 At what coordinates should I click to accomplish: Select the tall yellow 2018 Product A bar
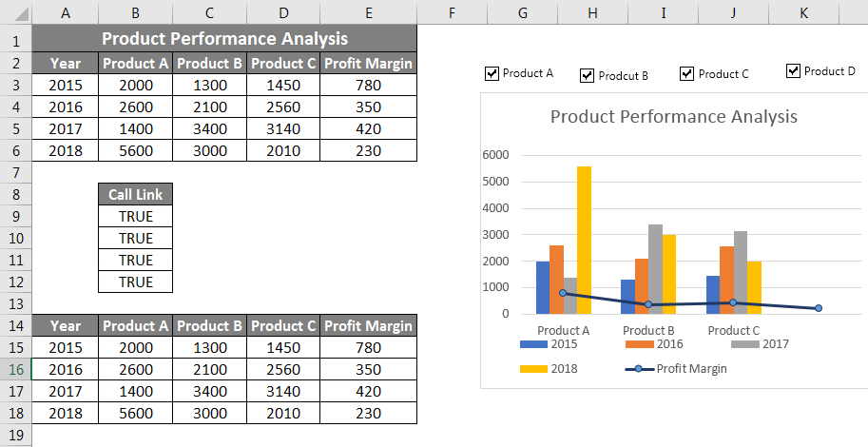pyautogui.click(x=584, y=240)
